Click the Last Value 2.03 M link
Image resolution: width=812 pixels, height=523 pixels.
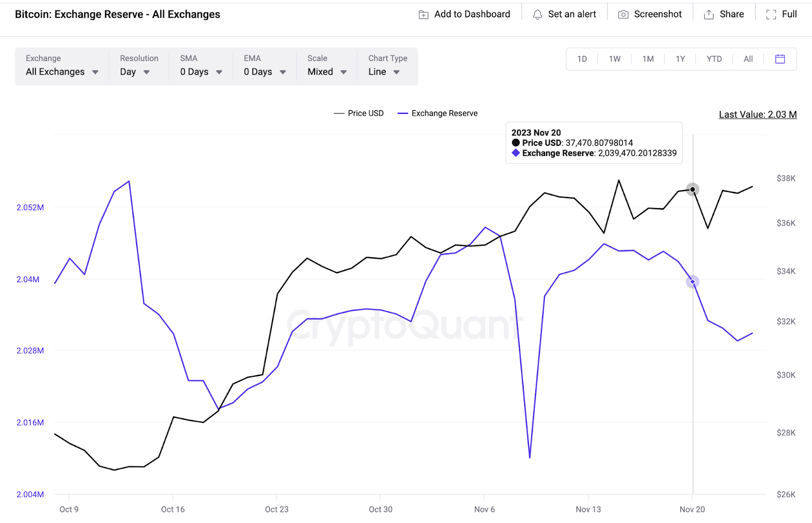757,115
